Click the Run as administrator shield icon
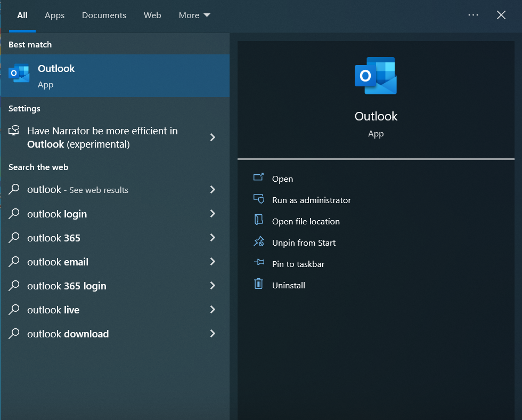Viewport: 522px width, 420px height. pos(259,199)
